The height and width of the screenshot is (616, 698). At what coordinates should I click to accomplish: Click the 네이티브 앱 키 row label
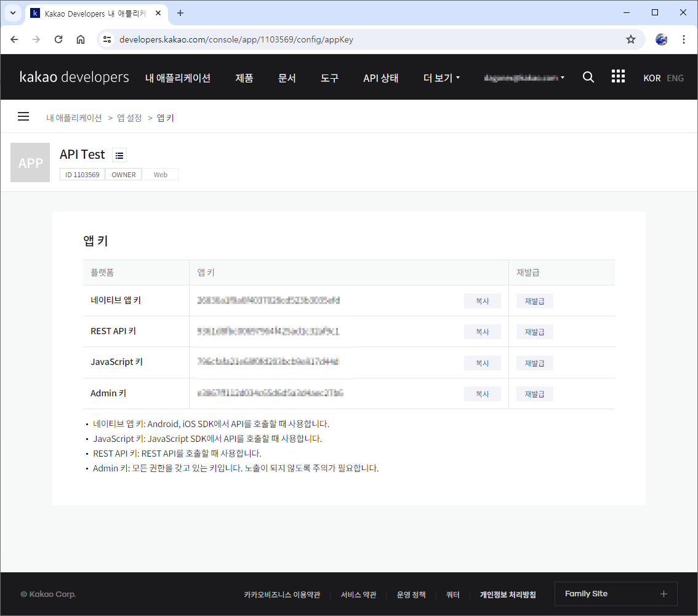116,300
